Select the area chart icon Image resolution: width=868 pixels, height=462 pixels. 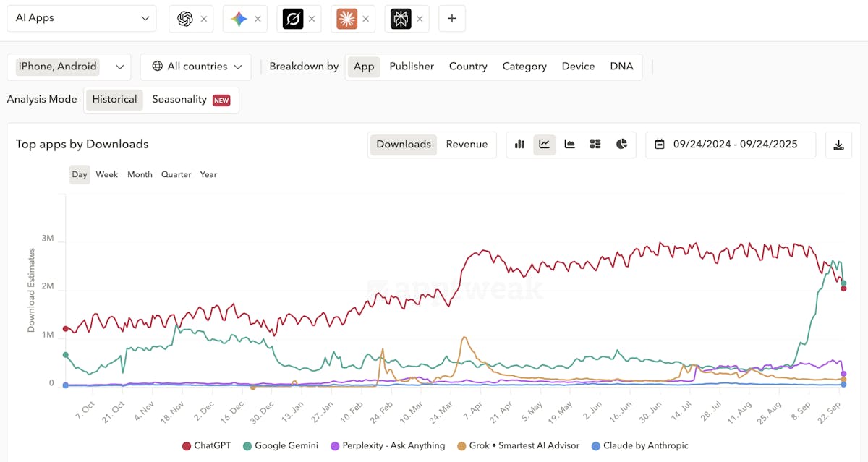tap(570, 145)
